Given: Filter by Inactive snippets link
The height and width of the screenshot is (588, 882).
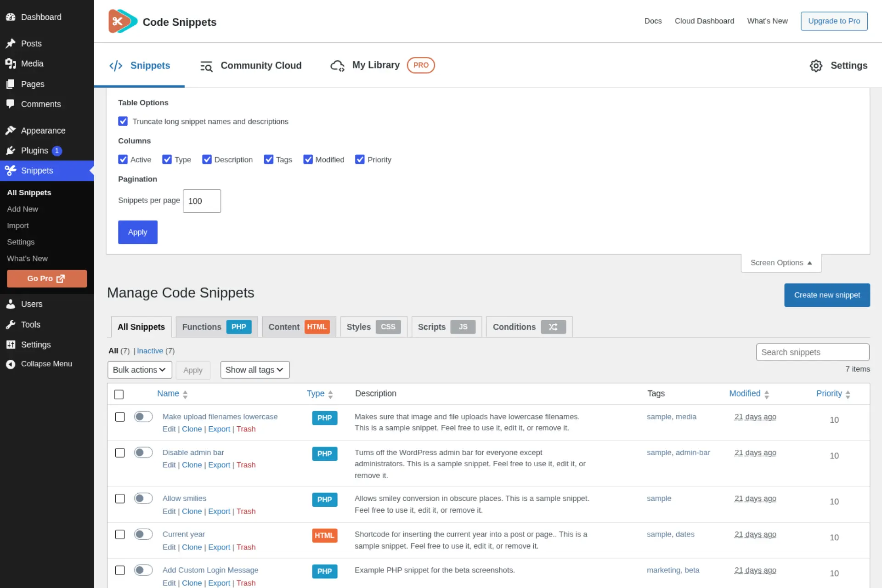Looking at the screenshot, I should tap(150, 351).
